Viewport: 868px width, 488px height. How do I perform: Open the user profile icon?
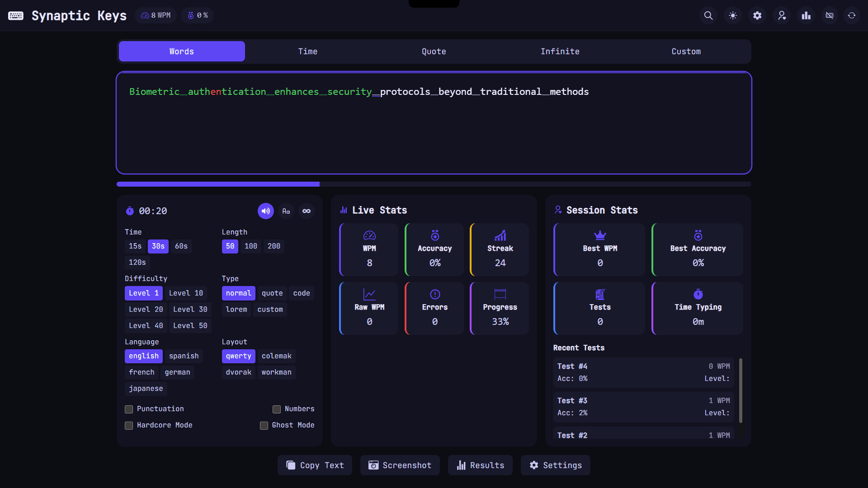tap(782, 15)
